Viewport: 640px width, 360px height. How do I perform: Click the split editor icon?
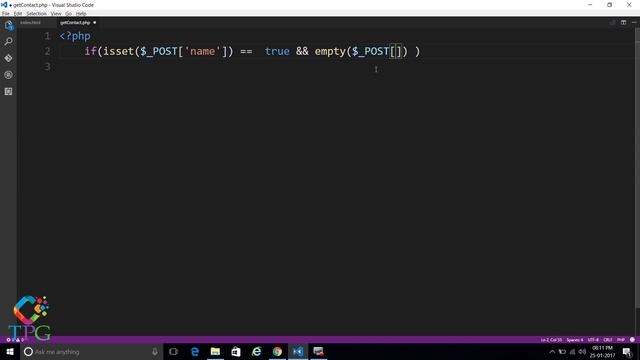[623, 22]
